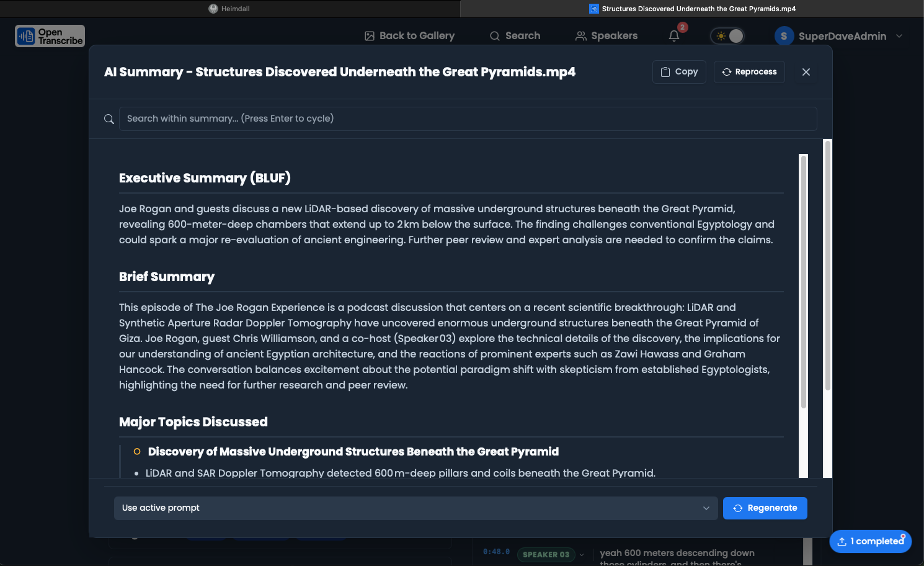Select the Brief Summary heading
Image resolution: width=924 pixels, height=566 pixels.
[x=167, y=277]
